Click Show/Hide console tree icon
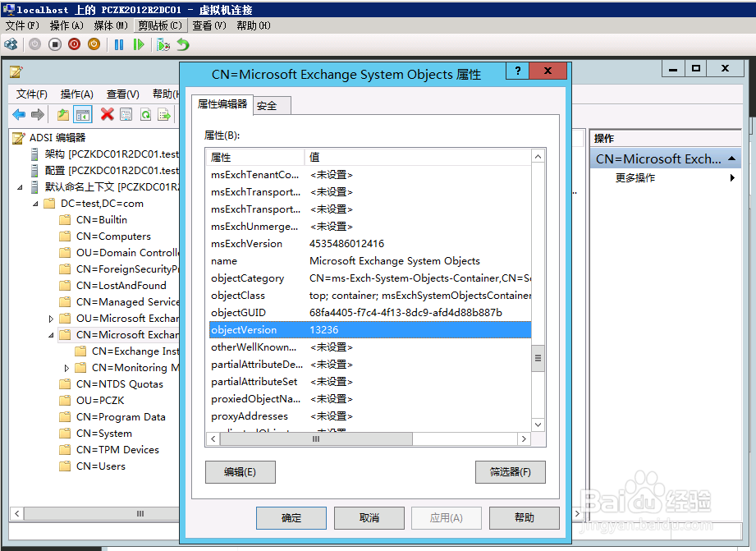756x551 pixels. coord(83,114)
